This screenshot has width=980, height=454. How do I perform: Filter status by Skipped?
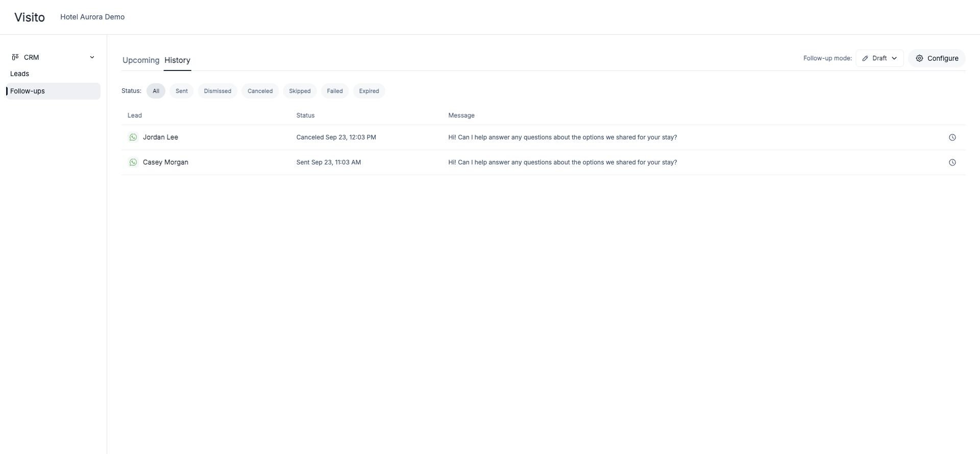click(300, 91)
